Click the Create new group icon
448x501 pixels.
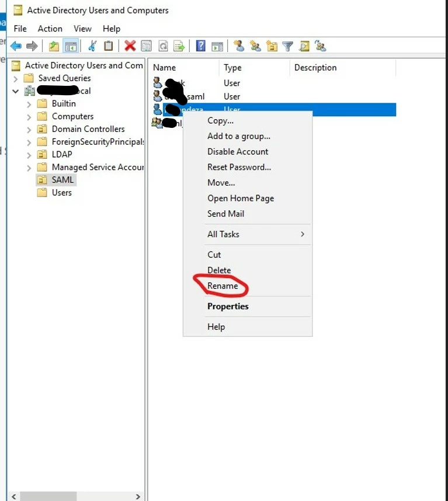coord(255,46)
